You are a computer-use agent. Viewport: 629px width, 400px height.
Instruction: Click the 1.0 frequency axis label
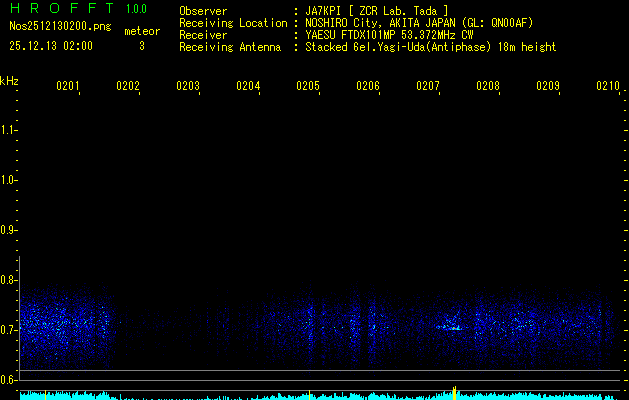pos(9,181)
